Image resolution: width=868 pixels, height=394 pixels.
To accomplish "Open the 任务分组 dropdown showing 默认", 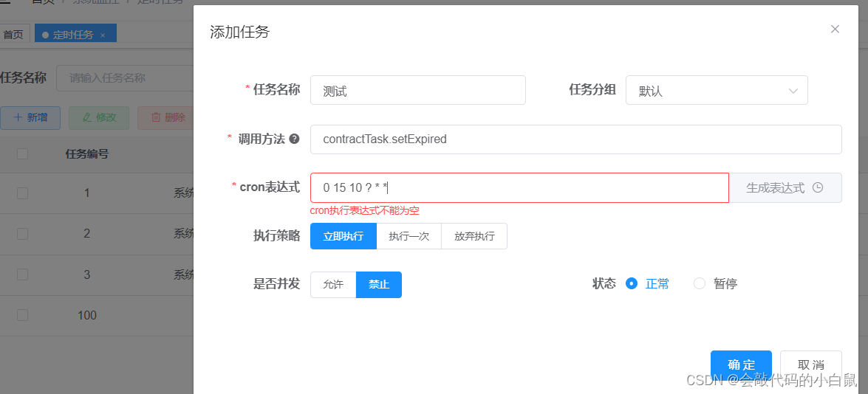I will (x=717, y=91).
